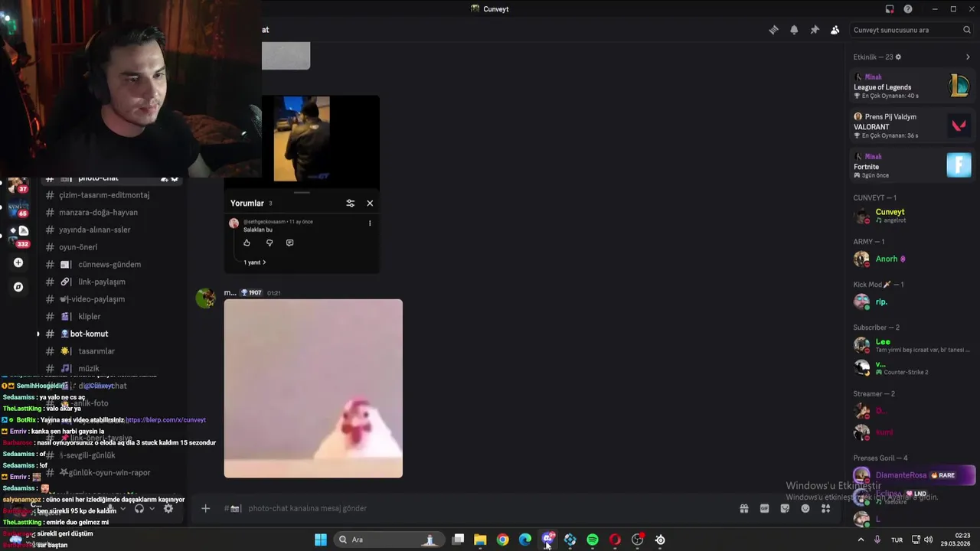Viewport: 980px width, 551px height.
Task: Expand the Etkinlik activity chevron
Action: pyautogui.click(x=968, y=57)
